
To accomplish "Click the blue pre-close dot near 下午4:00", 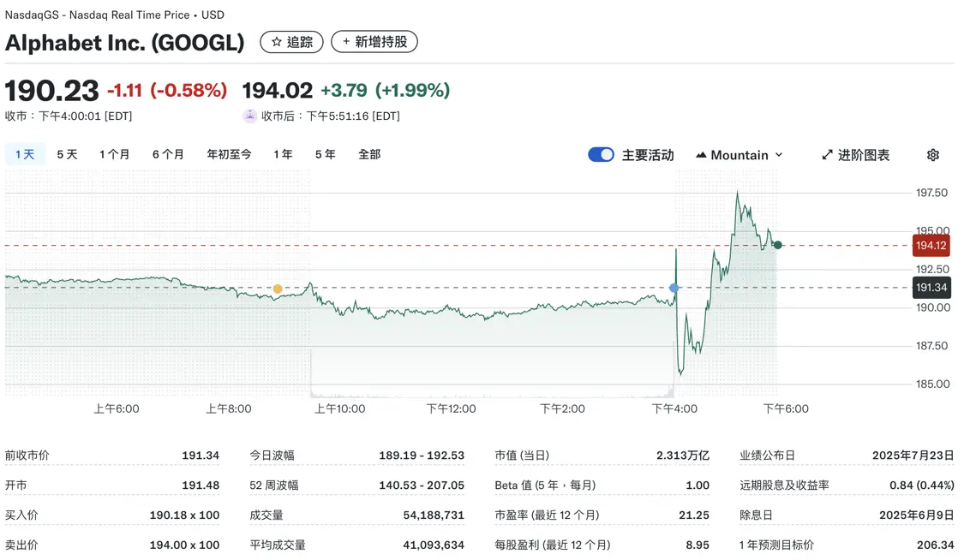I will coord(674,289).
